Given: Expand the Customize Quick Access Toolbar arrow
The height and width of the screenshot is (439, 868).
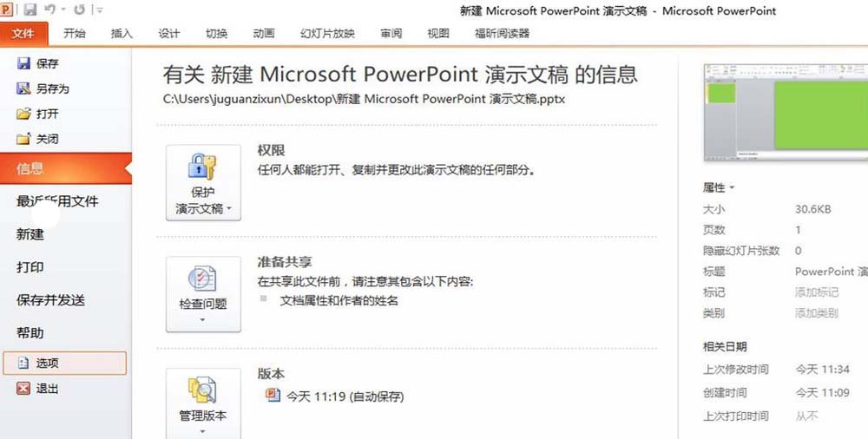Looking at the screenshot, I should (99, 10).
